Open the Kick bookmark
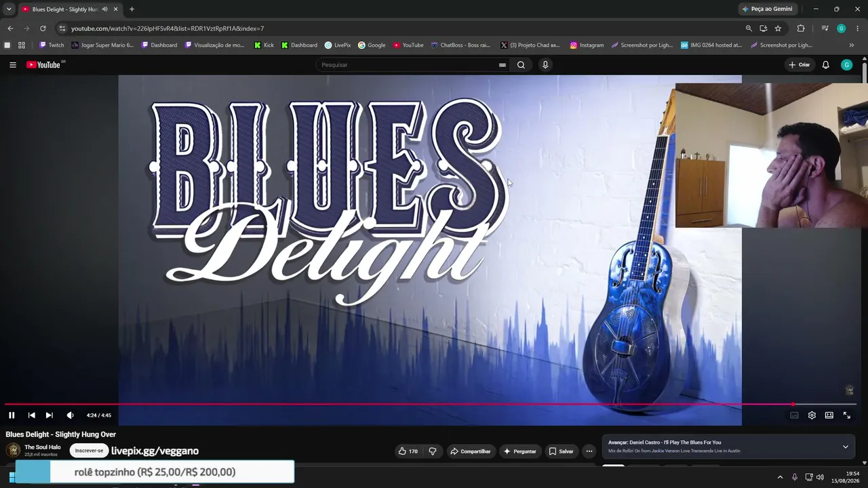 264,45
